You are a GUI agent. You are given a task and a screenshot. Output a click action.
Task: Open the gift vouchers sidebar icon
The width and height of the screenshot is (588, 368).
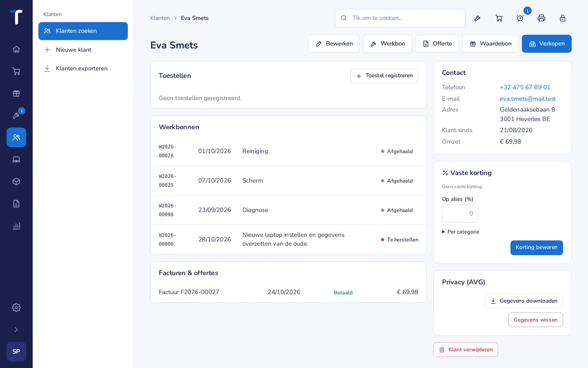pyautogui.click(x=16, y=93)
